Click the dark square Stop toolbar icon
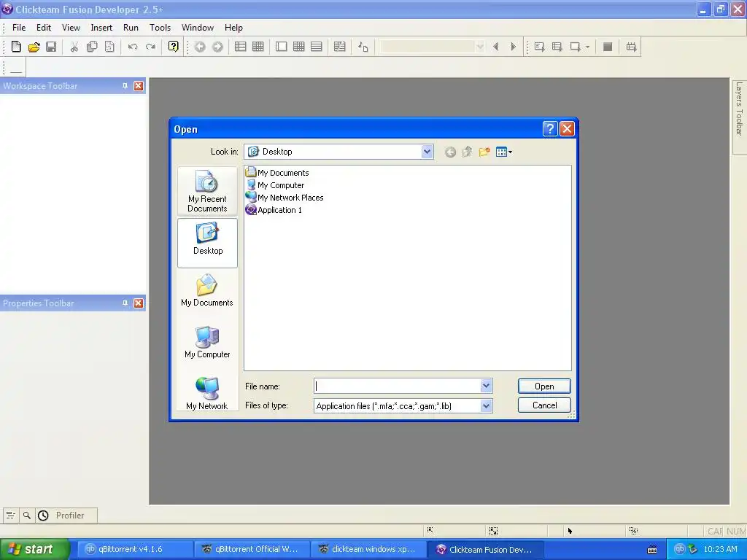Image resolution: width=747 pixels, height=560 pixels. coord(608,47)
